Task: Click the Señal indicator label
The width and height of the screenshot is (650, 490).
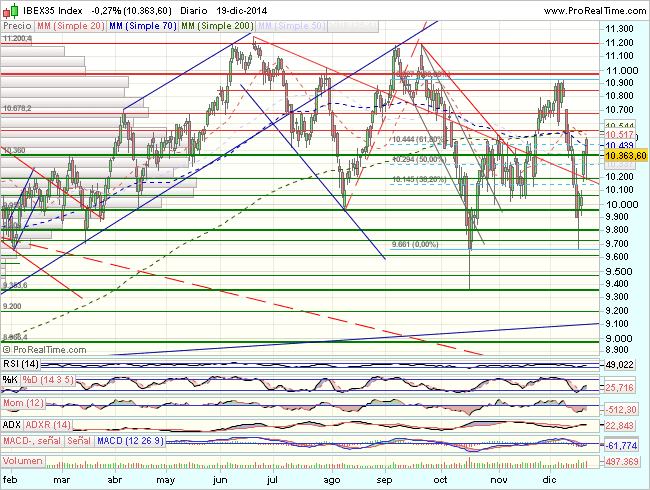Action: point(79,441)
